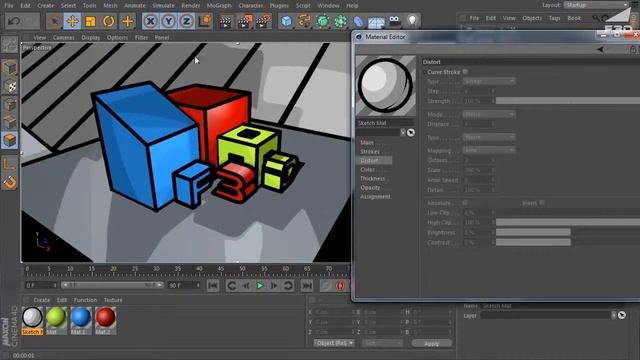Viewport: 640px width, 360px height.
Task: Add a Cube primitive object
Action: (x=287, y=21)
